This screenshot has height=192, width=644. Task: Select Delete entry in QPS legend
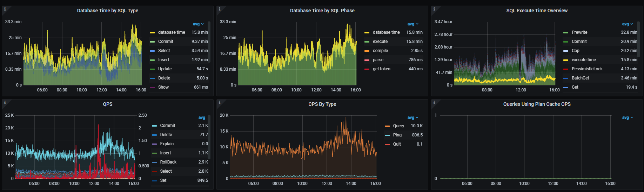[166, 135]
